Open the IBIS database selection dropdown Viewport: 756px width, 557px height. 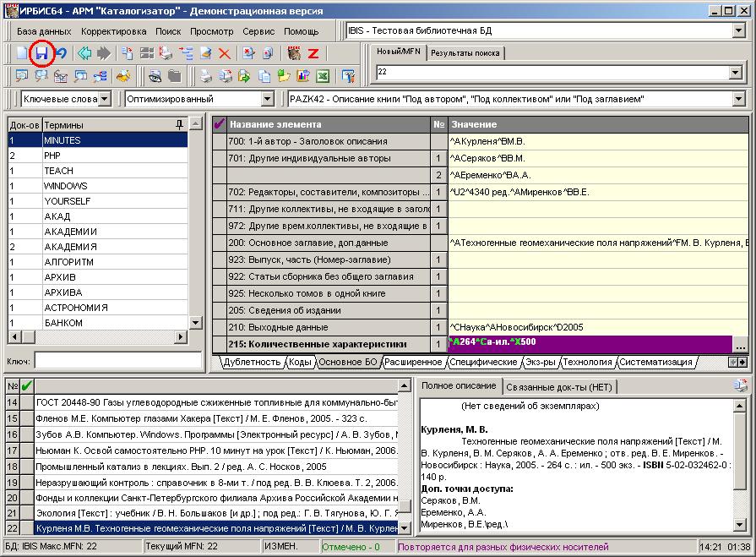pos(737,31)
